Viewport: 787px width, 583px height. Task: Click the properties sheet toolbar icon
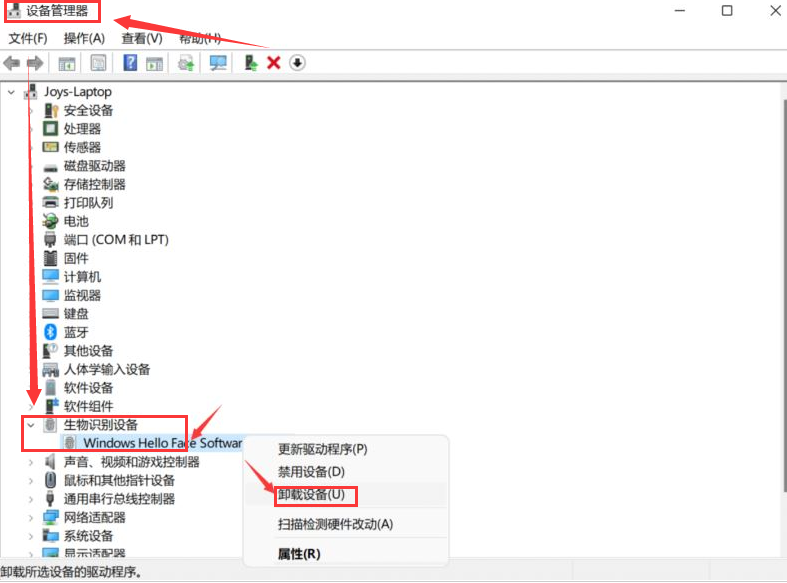(x=99, y=63)
